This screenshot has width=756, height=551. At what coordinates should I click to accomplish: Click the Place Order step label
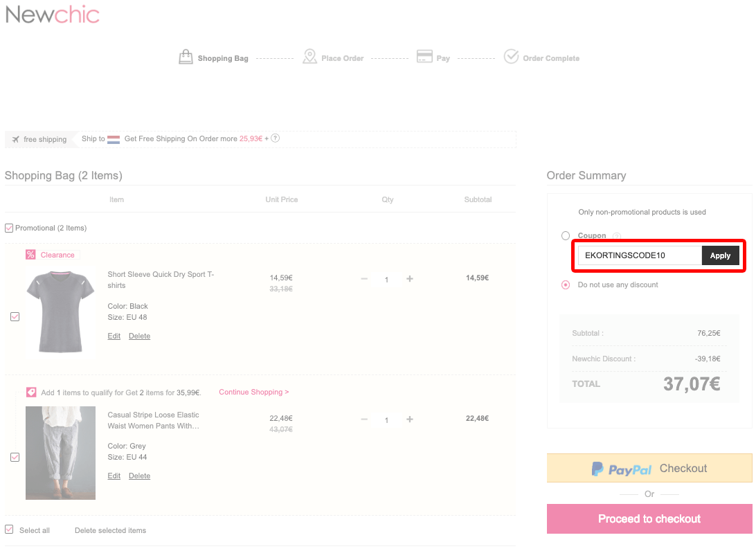coord(342,58)
